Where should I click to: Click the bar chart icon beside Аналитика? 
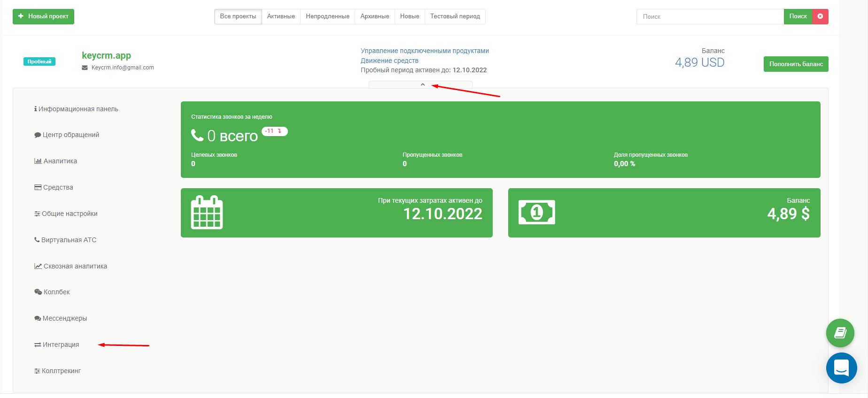[x=38, y=161]
